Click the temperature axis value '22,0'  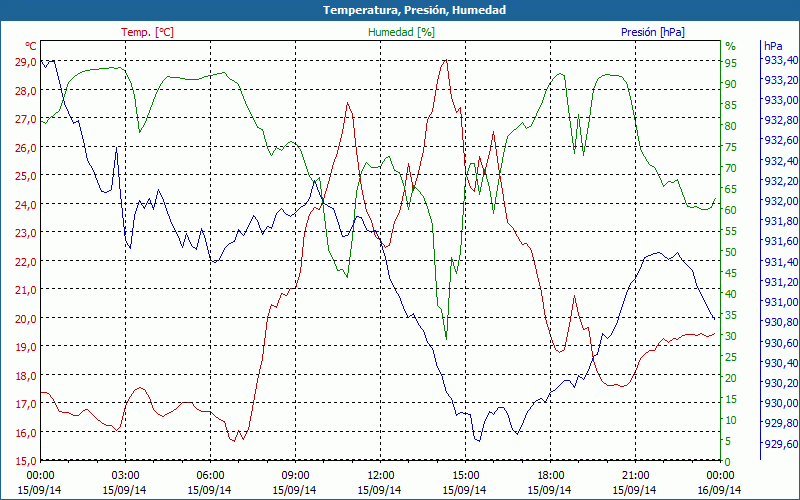pyautogui.click(x=27, y=262)
